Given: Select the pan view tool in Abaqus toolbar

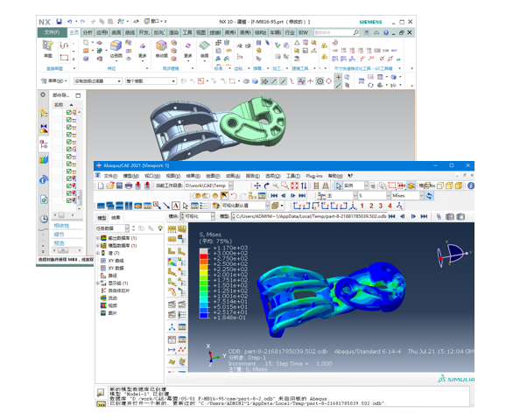Looking at the screenshot, I should coord(257,185).
